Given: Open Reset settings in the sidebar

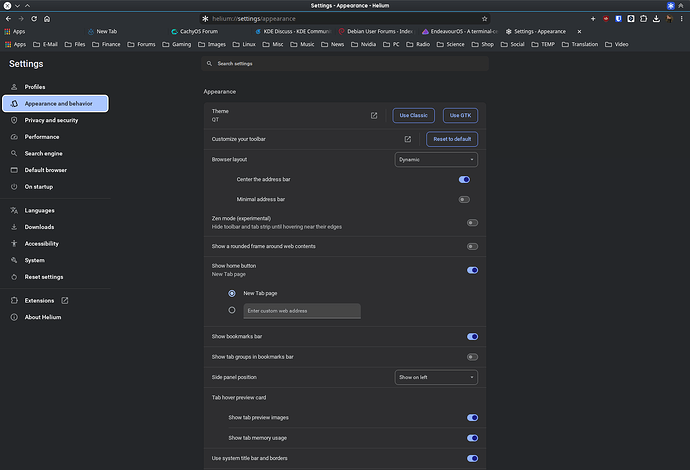Looking at the screenshot, I should 55,277.
